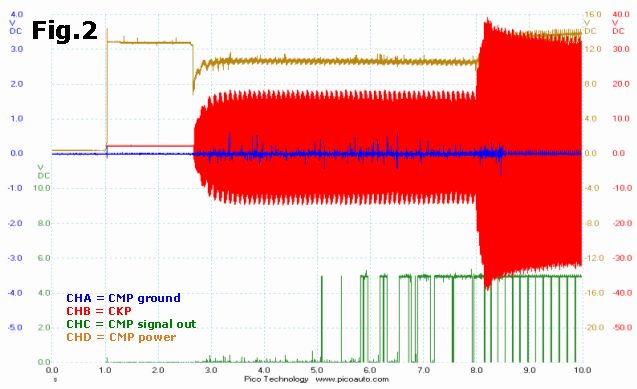Screen dimensions: 637x389
Task: Click the 8.0 mark on time axis
Action: pos(476,370)
